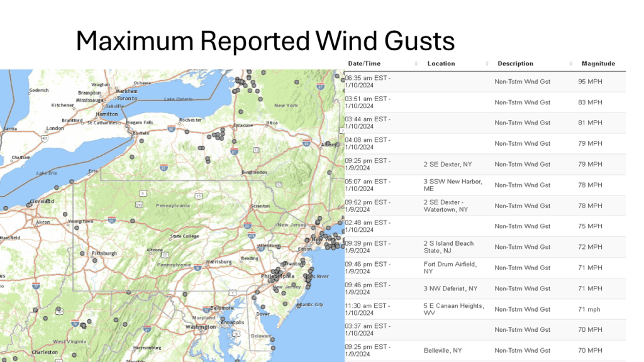644x362 pixels.
Task: Click the 5 E Canaan Heights, WV entry
Action: [x=453, y=309]
